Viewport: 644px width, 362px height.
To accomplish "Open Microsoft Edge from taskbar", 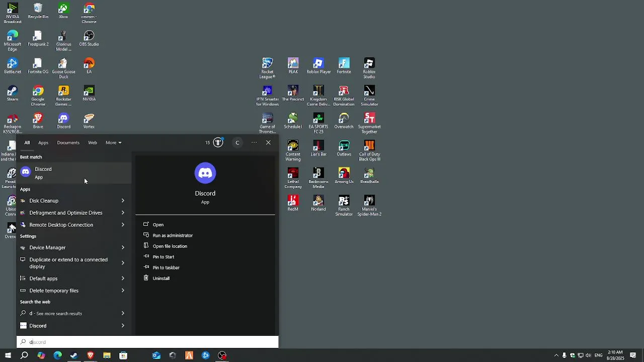I will tap(57, 355).
